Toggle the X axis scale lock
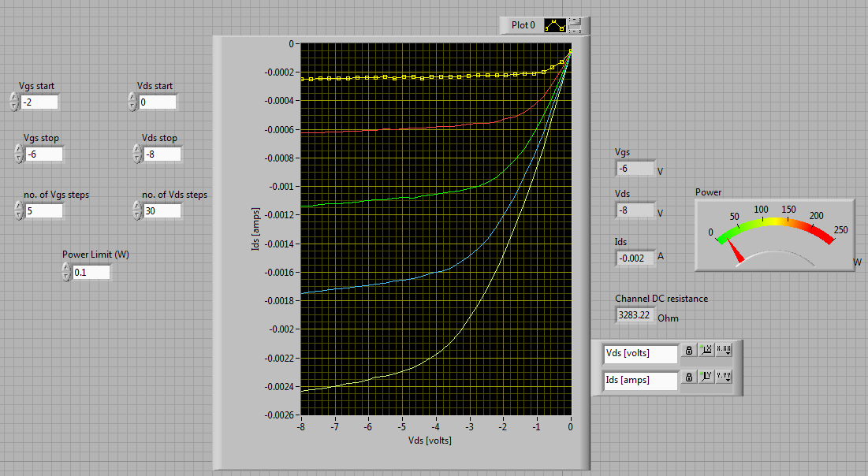The image size is (868, 476). pos(688,350)
